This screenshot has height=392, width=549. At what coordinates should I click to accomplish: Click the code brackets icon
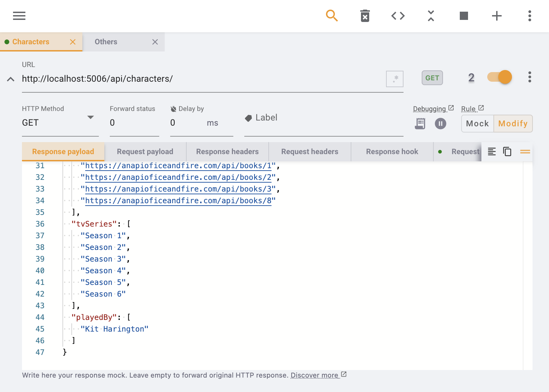(398, 16)
